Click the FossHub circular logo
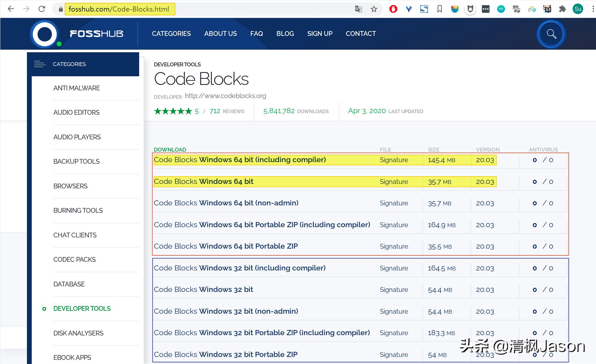This screenshot has height=364, width=596. tap(44, 34)
